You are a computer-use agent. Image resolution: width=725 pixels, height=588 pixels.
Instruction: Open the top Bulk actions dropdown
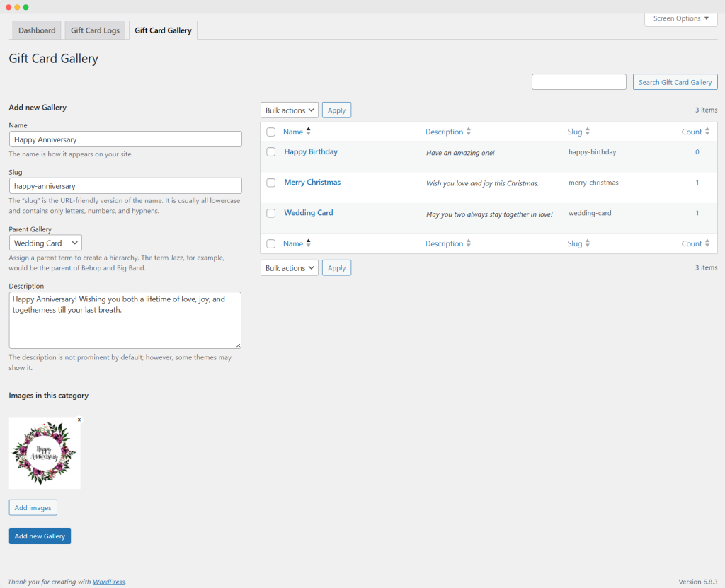289,110
